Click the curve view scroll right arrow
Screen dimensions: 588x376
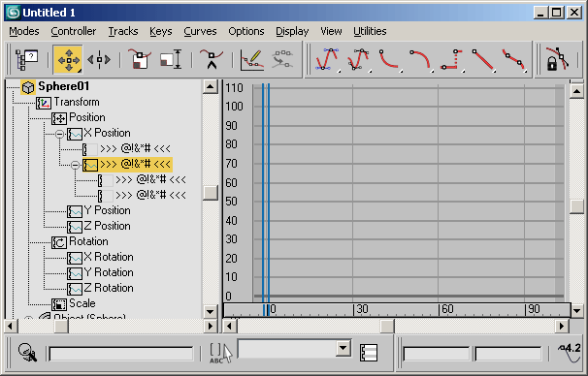562,327
